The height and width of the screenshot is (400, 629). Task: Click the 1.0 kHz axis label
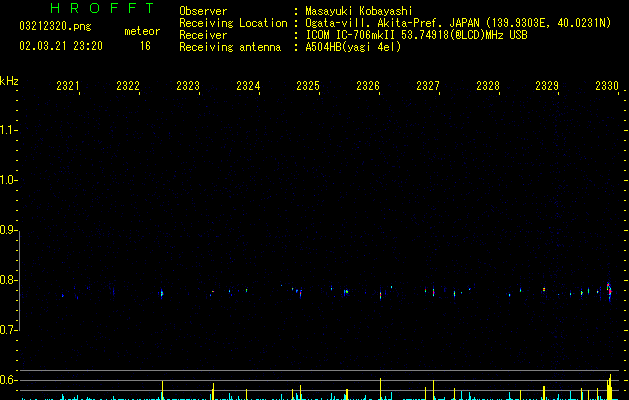tap(8, 180)
